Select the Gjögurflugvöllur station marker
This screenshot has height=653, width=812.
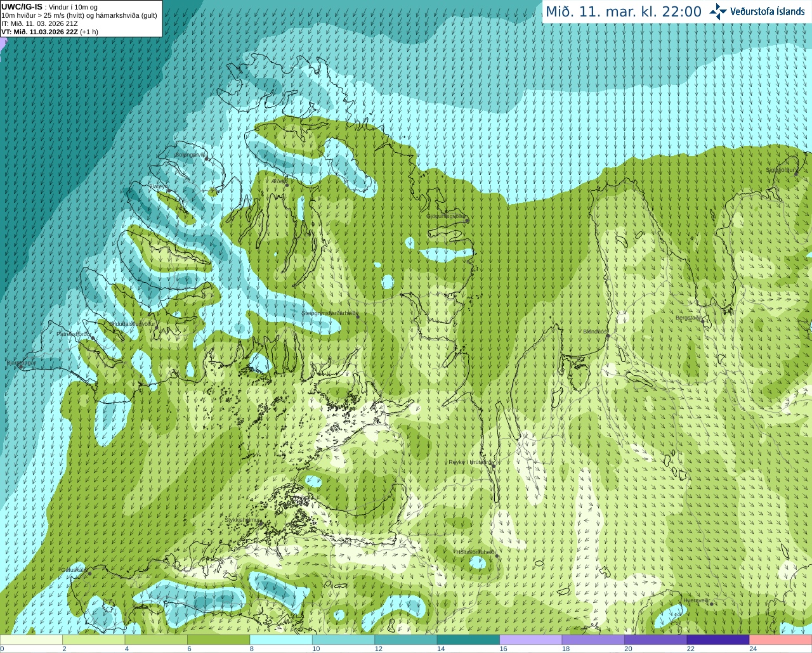[x=466, y=219]
